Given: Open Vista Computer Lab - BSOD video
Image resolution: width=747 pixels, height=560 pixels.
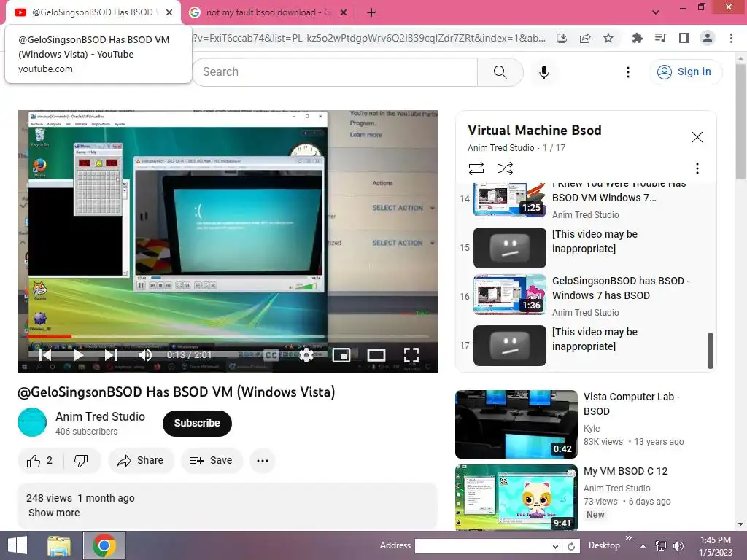Looking at the screenshot, I should click(x=585, y=424).
